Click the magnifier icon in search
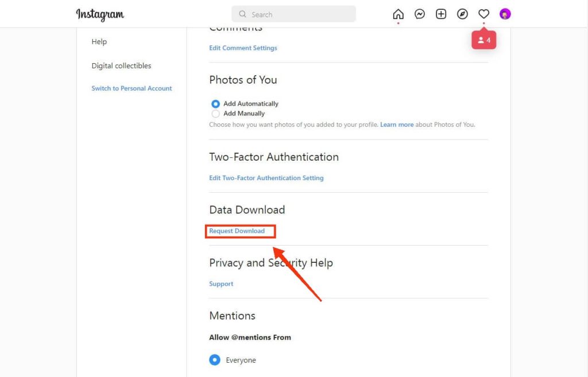Screen dimensions: 588x377 (243, 14)
